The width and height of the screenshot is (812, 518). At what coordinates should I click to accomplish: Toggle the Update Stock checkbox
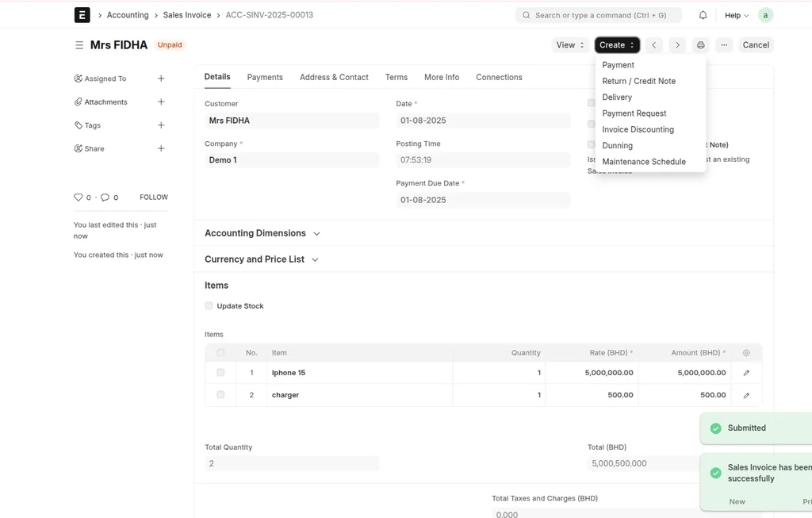pyautogui.click(x=209, y=305)
